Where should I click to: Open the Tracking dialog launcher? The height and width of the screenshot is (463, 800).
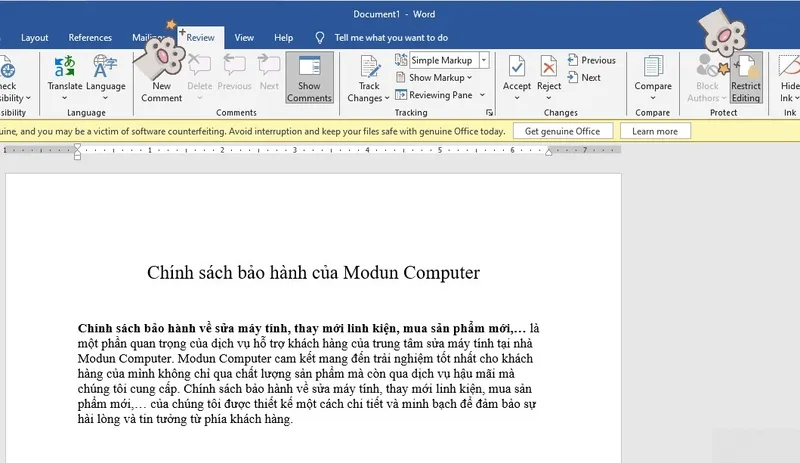pyautogui.click(x=490, y=113)
